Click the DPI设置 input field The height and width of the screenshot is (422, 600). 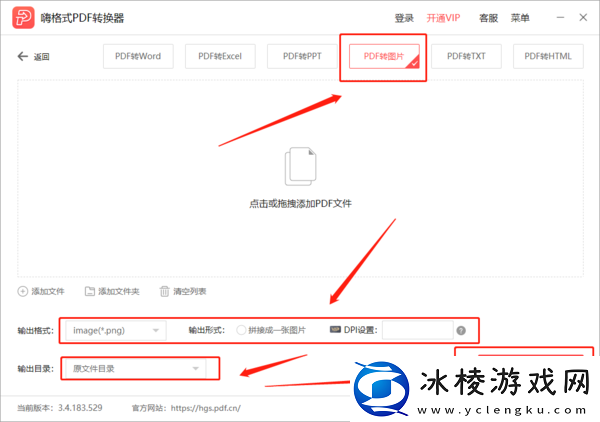tap(417, 331)
